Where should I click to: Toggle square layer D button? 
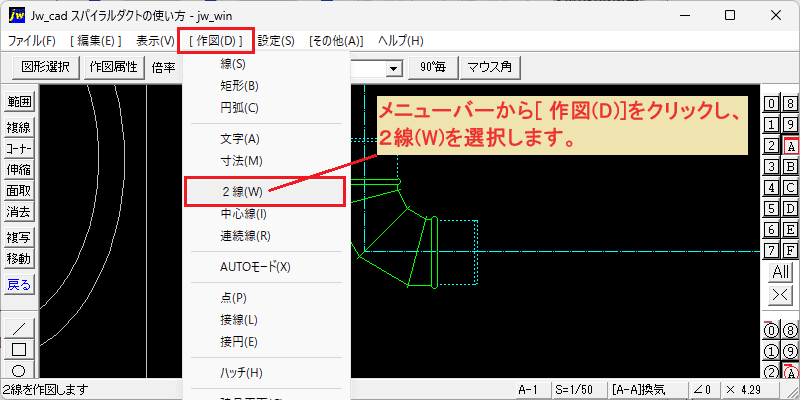[790, 208]
